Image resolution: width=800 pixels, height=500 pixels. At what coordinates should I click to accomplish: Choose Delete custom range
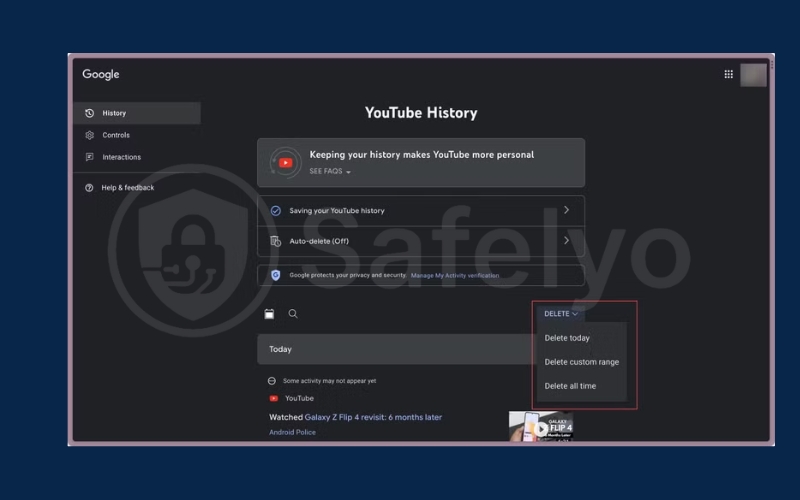click(x=582, y=362)
